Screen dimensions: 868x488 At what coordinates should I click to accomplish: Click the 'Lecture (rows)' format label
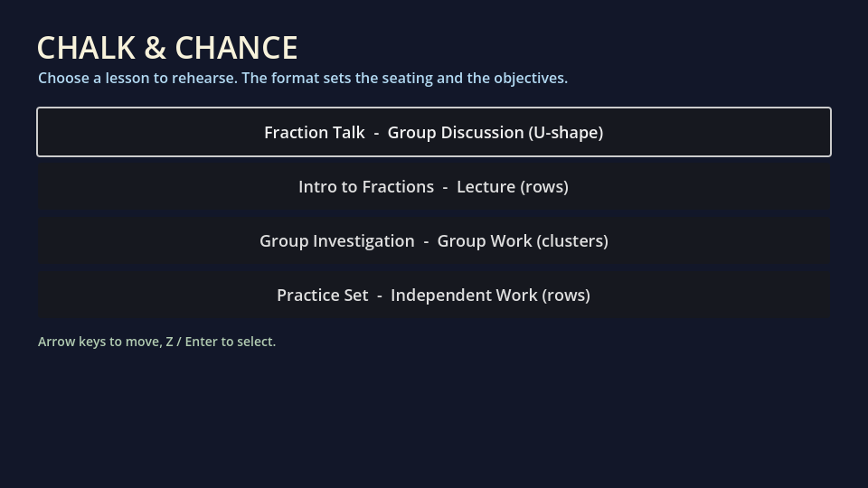point(513,187)
